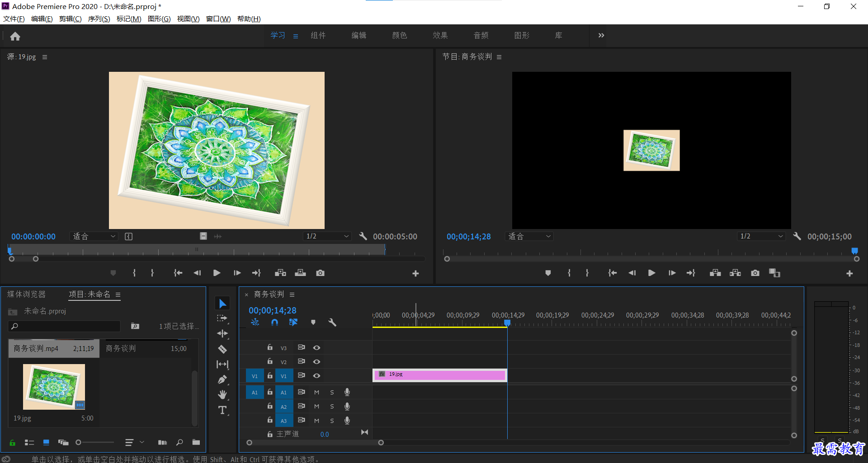This screenshot has width=868, height=463.
Task: Toggle V2 track output eye
Action: (316, 362)
